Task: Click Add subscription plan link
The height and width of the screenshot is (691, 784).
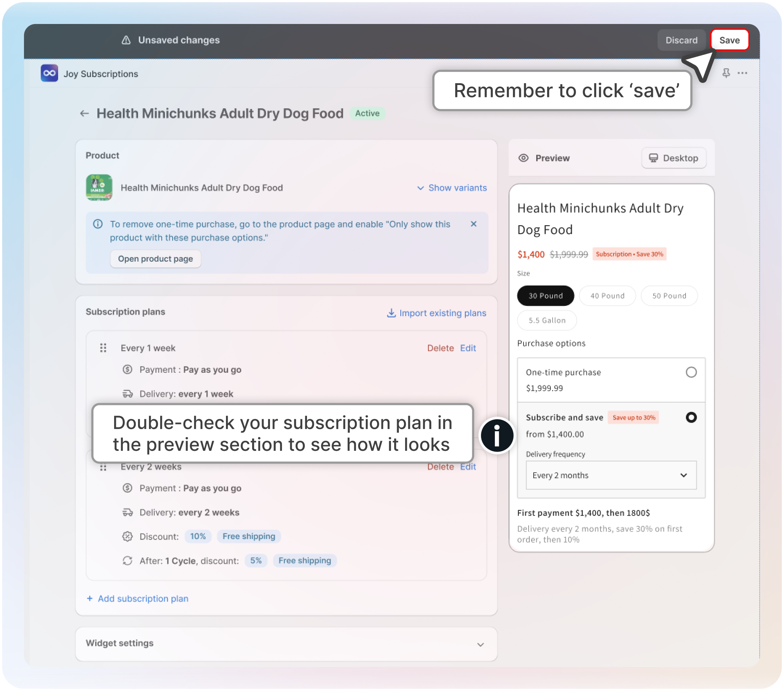Action: coord(138,599)
